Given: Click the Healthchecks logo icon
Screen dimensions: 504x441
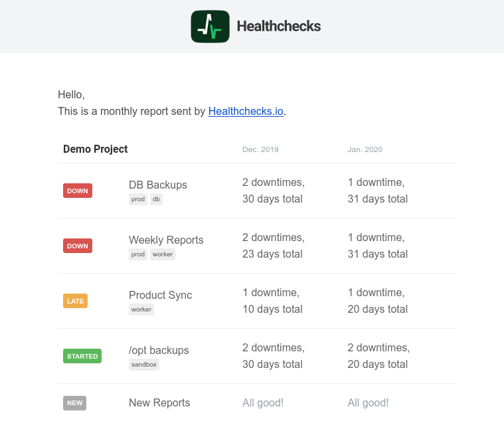Looking at the screenshot, I should click(x=210, y=27).
